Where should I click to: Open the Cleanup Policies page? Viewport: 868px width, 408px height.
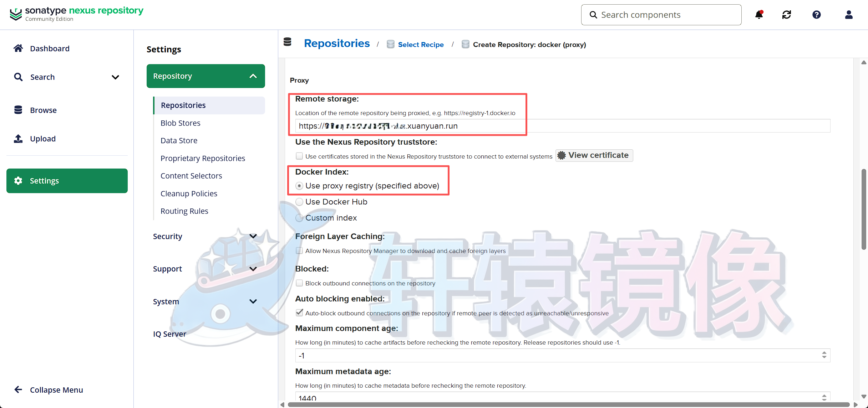click(189, 193)
